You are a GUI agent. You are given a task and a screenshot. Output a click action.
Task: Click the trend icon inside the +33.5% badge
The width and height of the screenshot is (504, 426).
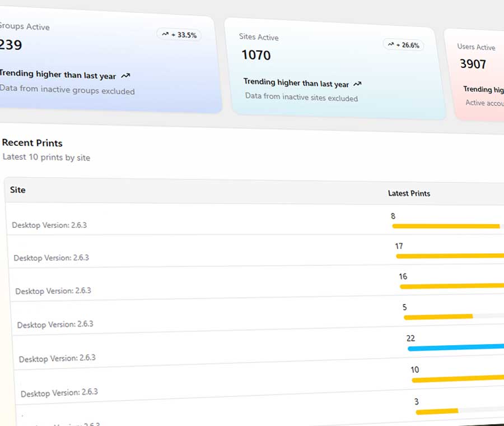click(x=165, y=34)
